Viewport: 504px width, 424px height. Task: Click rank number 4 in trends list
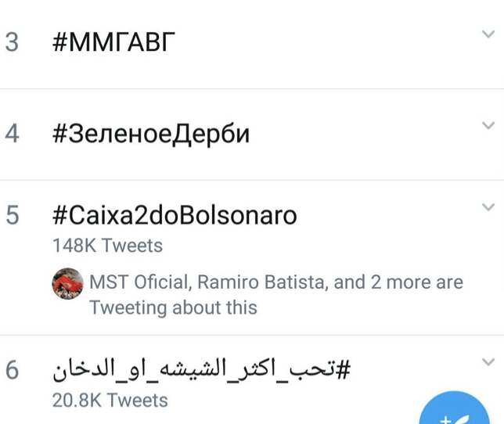tap(12, 134)
